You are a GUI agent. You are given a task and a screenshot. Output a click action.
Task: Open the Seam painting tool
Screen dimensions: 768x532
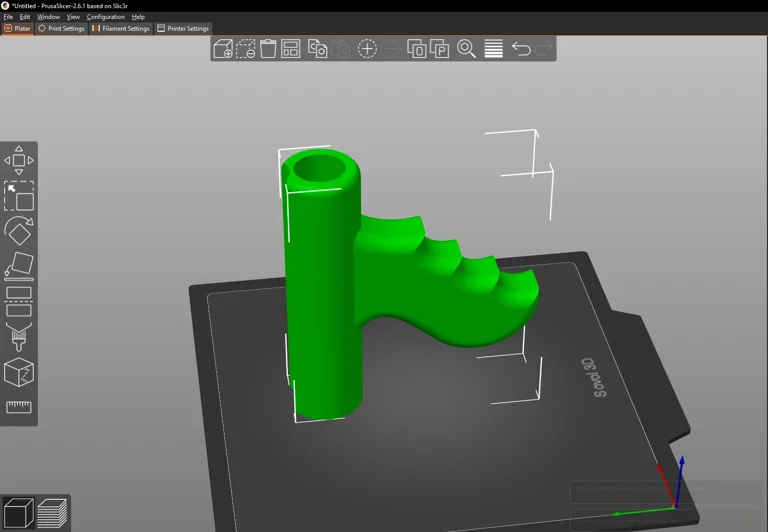tap(19, 372)
